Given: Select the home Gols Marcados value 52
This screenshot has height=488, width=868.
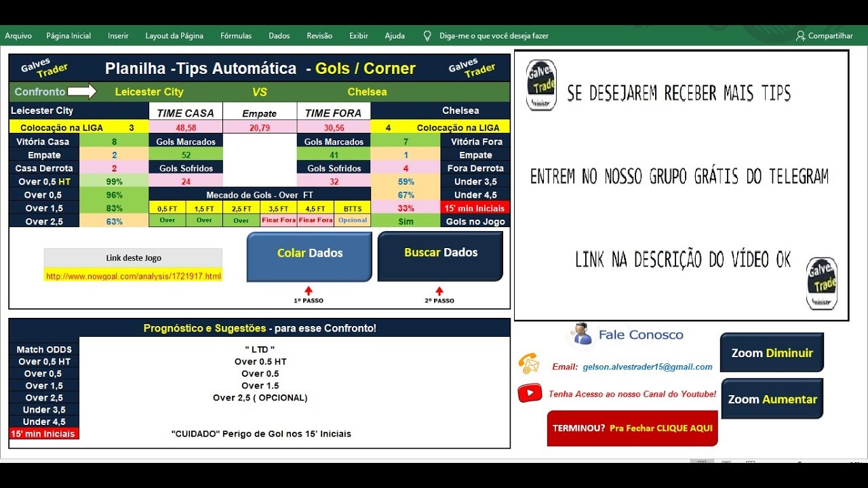Looking at the screenshot, I should [186, 155].
